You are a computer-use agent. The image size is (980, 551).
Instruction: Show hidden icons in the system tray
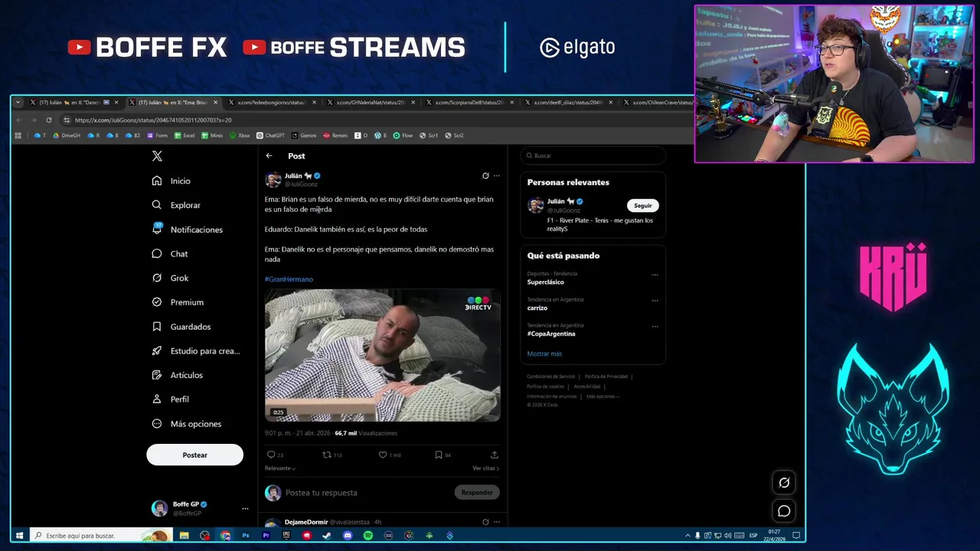tap(688, 536)
